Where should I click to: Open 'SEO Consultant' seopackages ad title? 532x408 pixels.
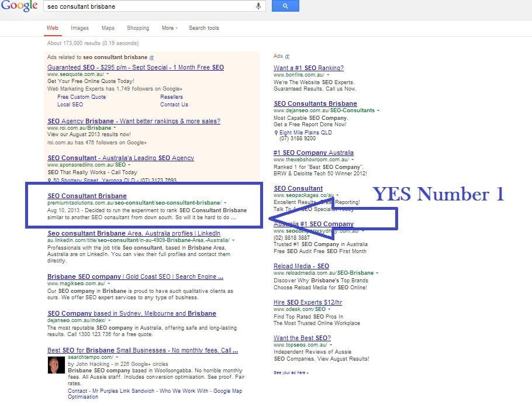tap(298, 188)
